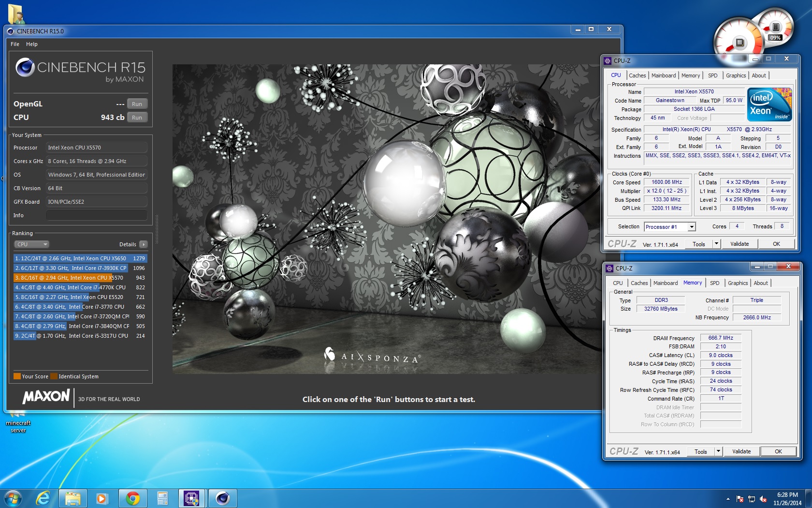Open About tab in upper CPU-Z window
Viewport: 812px width, 508px height.
tap(759, 75)
